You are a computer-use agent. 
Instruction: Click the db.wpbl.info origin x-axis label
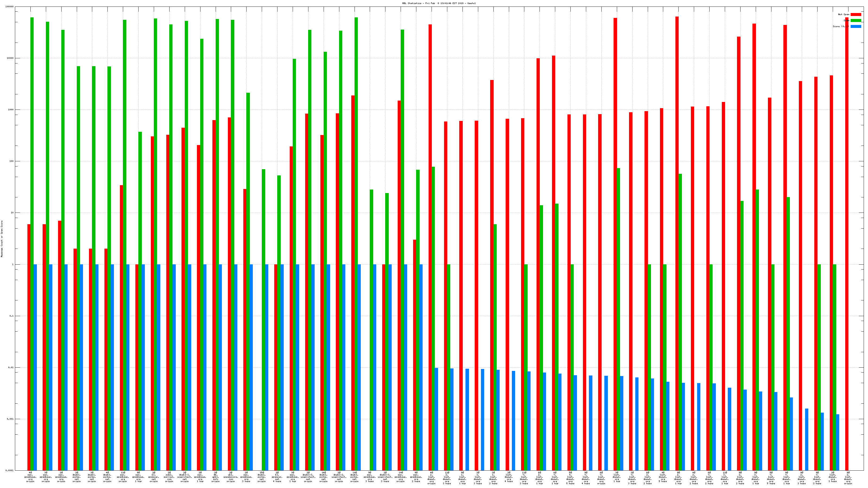[x=216, y=477]
